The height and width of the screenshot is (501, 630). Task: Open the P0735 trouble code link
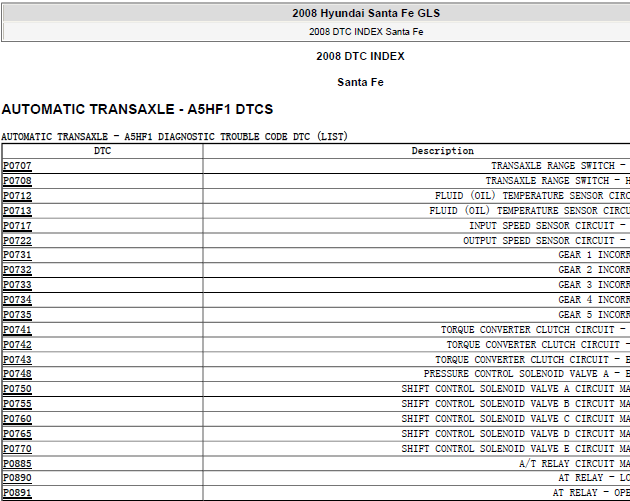coord(17,315)
